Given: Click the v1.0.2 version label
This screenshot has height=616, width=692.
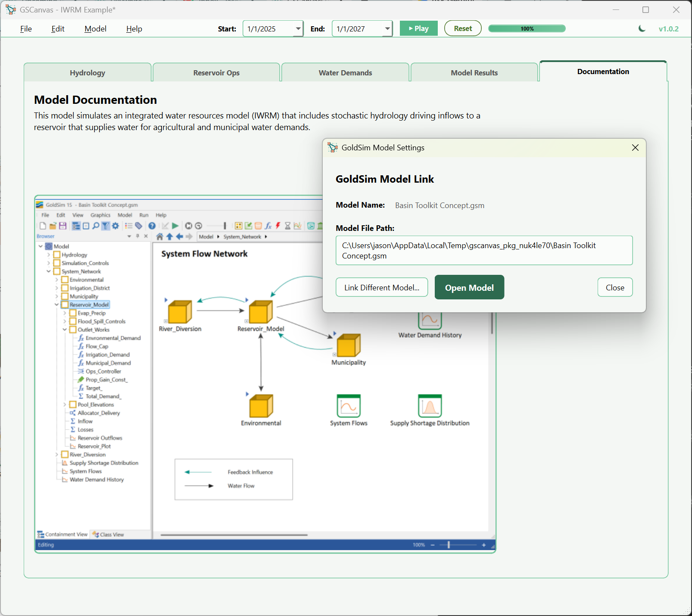Looking at the screenshot, I should click(668, 29).
